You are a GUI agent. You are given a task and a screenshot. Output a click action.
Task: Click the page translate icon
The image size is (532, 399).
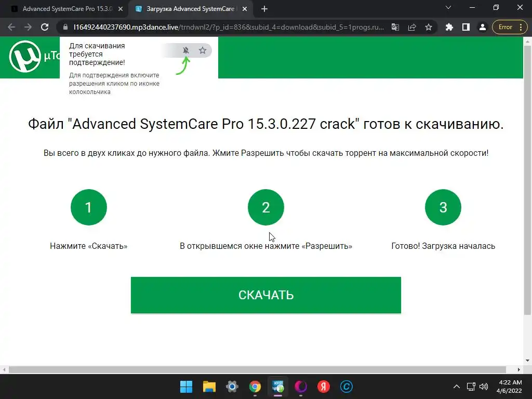tap(395, 27)
